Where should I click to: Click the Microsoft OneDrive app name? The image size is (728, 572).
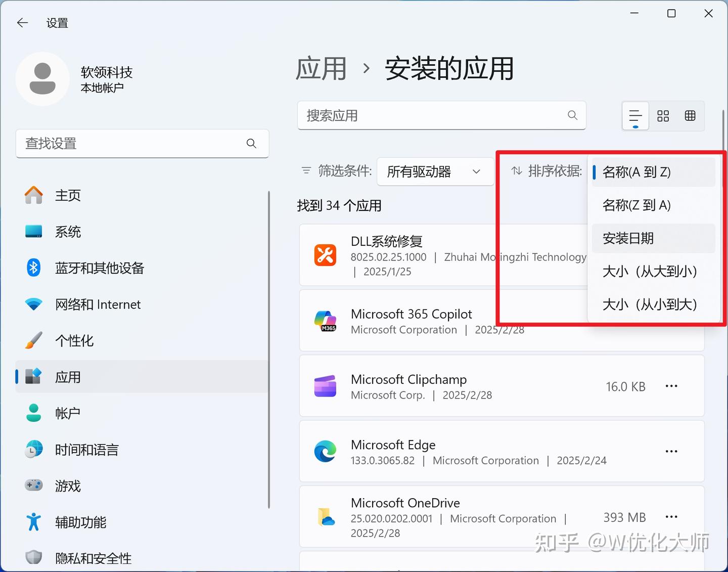(405, 503)
